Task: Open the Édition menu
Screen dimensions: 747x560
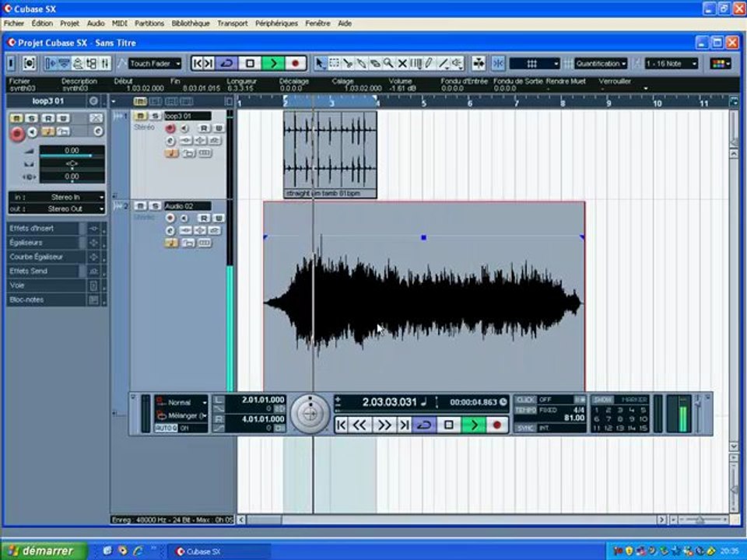Action: tap(42, 23)
